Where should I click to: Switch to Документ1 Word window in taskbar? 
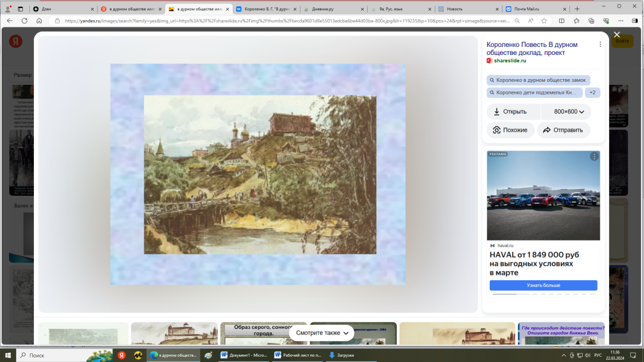point(244,356)
